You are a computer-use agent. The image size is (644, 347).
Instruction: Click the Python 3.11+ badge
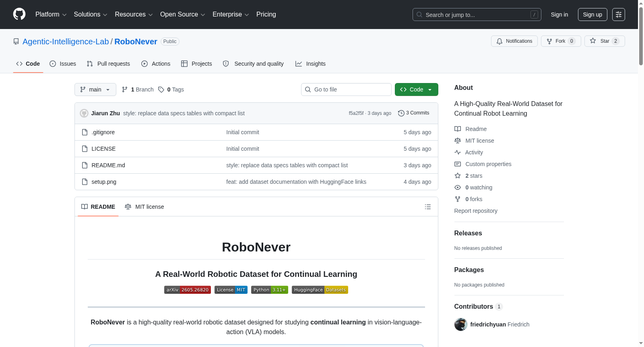click(x=270, y=290)
